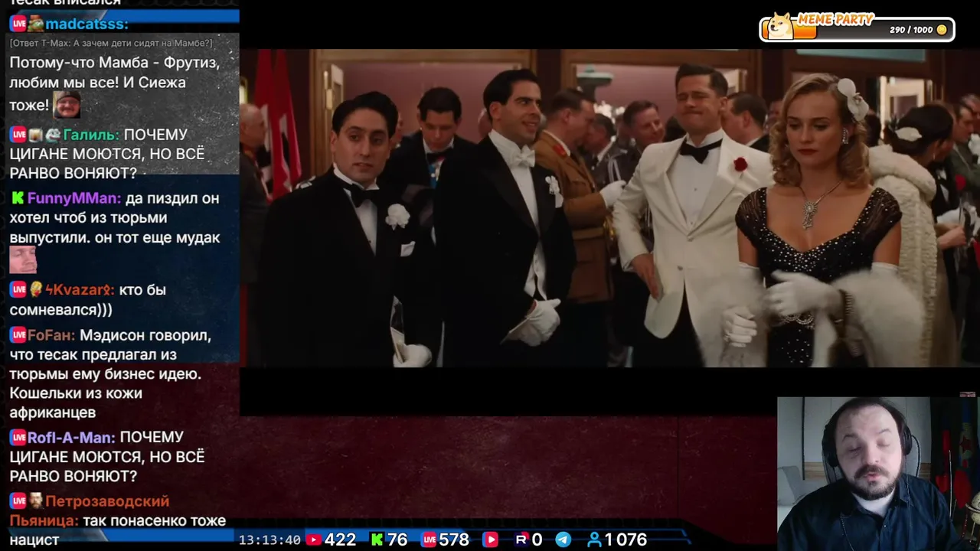Click the 13:13:40 stream timer
The image size is (980, 551).
269,540
